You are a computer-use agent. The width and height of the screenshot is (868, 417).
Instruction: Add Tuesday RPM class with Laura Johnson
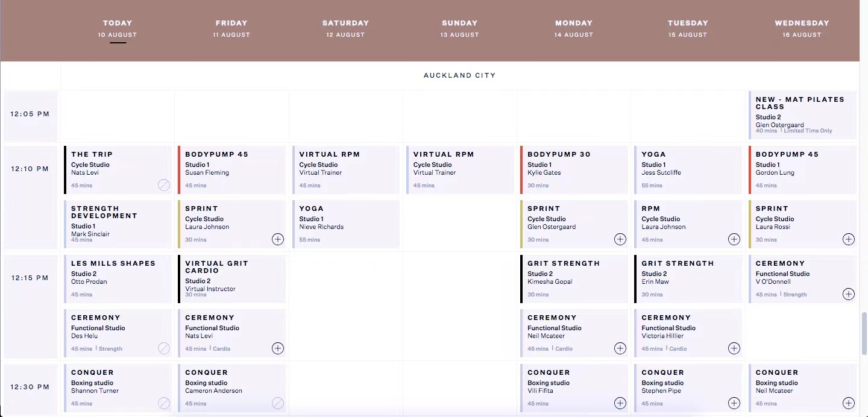[x=734, y=239]
